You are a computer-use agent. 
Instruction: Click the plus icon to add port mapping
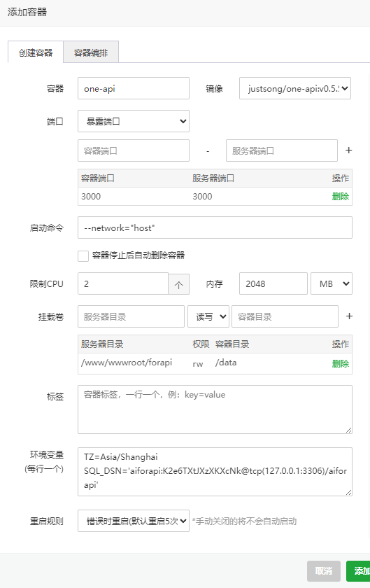tap(348, 150)
